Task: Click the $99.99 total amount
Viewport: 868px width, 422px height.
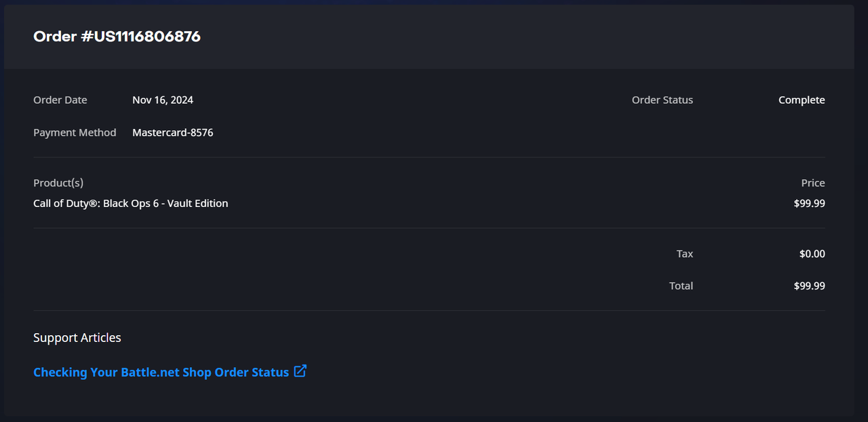Action: pyautogui.click(x=810, y=286)
